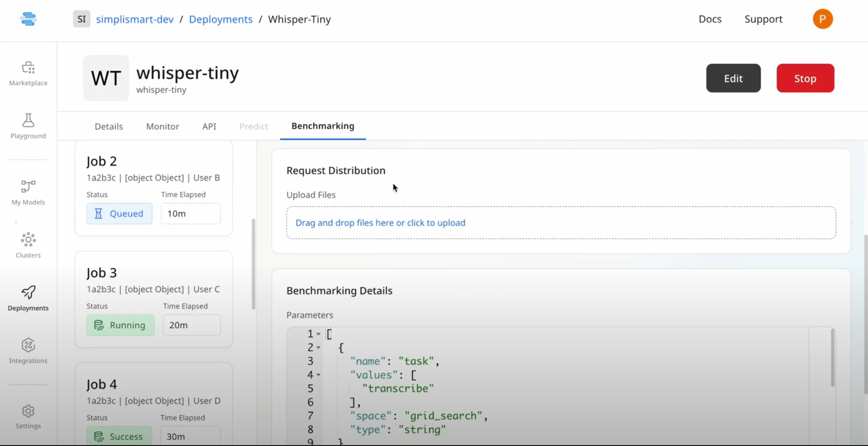This screenshot has height=446, width=868.
Task: Open the Marketplace sidebar icon
Action: click(28, 68)
